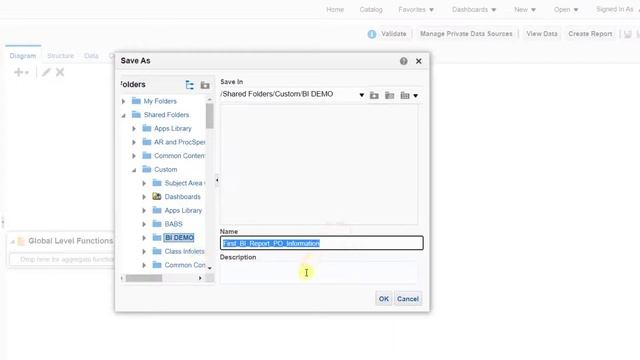Select the Custom folder
This screenshot has width=640, height=360.
[165, 169]
